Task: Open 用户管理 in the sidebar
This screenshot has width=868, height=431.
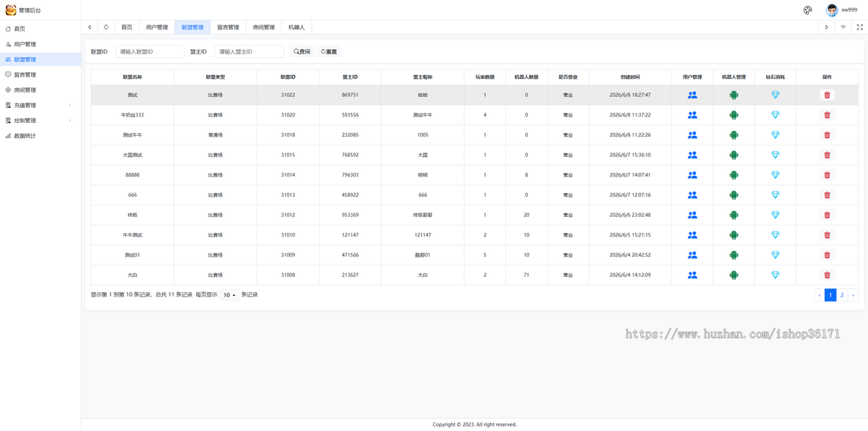Action: click(x=41, y=44)
